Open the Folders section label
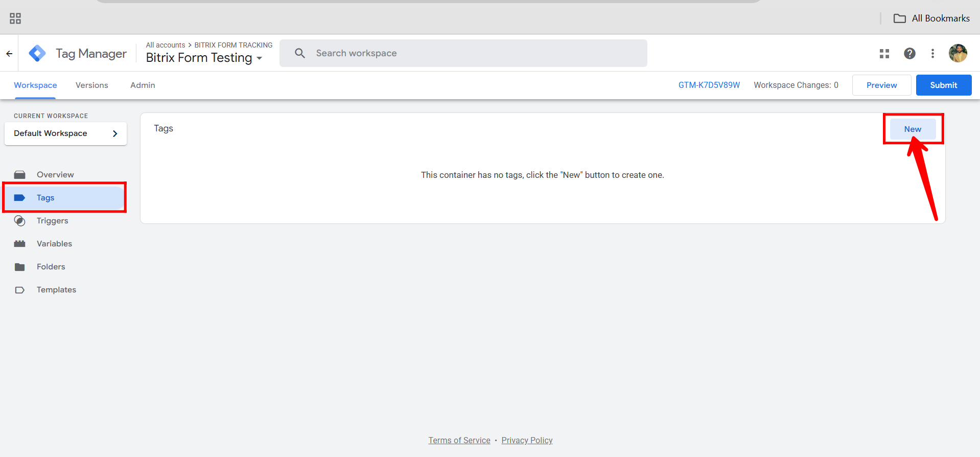The image size is (980, 457). [x=51, y=267]
